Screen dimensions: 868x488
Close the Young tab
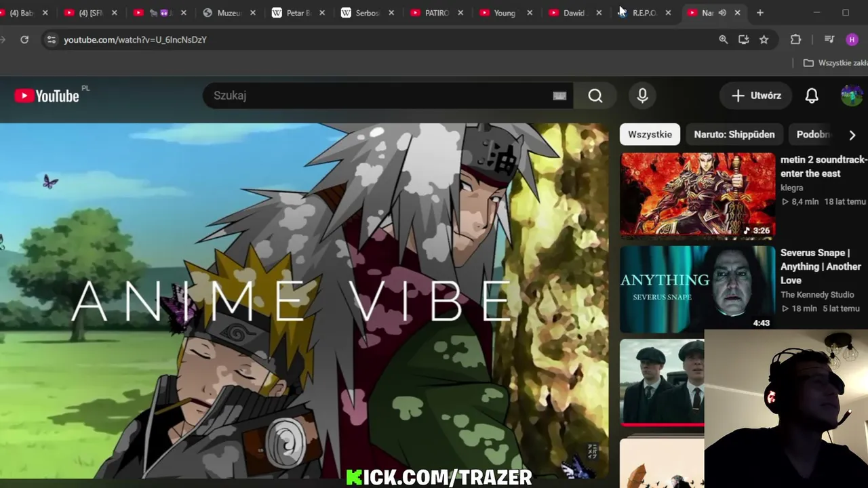pyautogui.click(x=530, y=13)
